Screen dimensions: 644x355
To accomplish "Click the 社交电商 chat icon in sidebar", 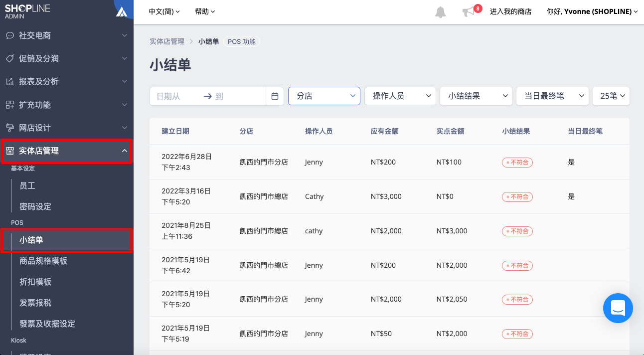I will 9,35.
